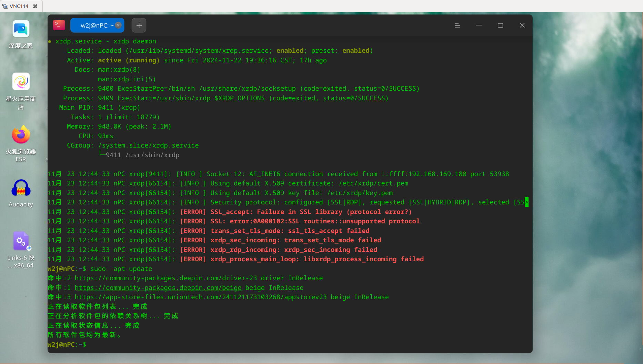Screen dimensions: 643x364
Task: Click the 'unsupported protocol' SSL error line
Action: (x=234, y=221)
